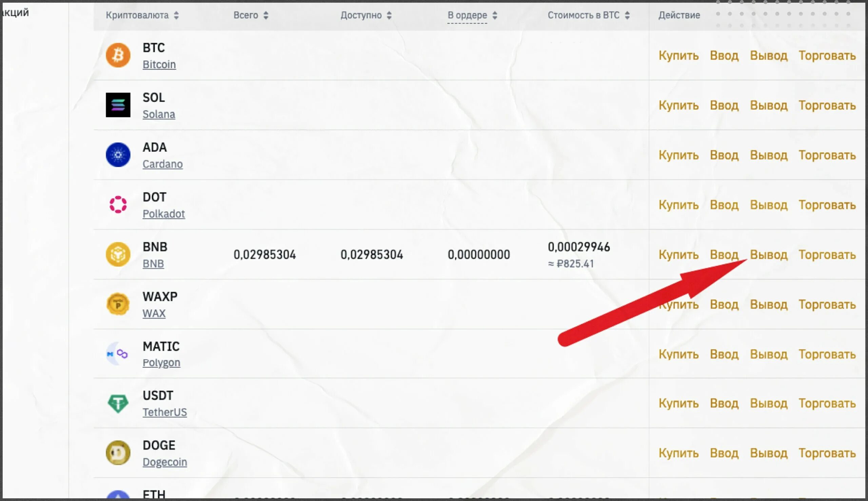Open the TetherUS name link
The width and height of the screenshot is (868, 501).
click(x=165, y=412)
